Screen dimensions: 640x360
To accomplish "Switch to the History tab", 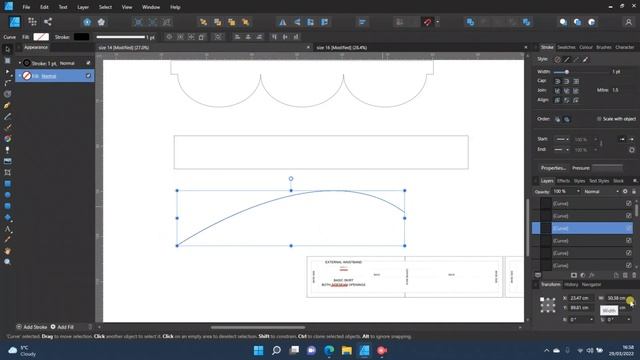I will coord(571,284).
